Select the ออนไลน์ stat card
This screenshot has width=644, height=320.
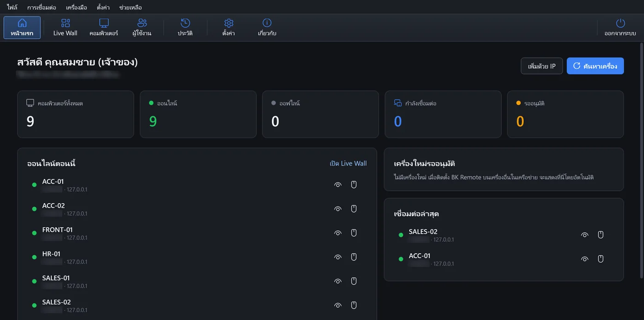tap(198, 114)
